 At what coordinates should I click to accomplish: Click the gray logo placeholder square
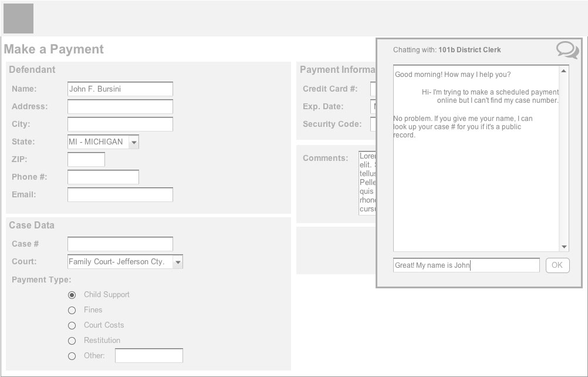coord(18,18)
